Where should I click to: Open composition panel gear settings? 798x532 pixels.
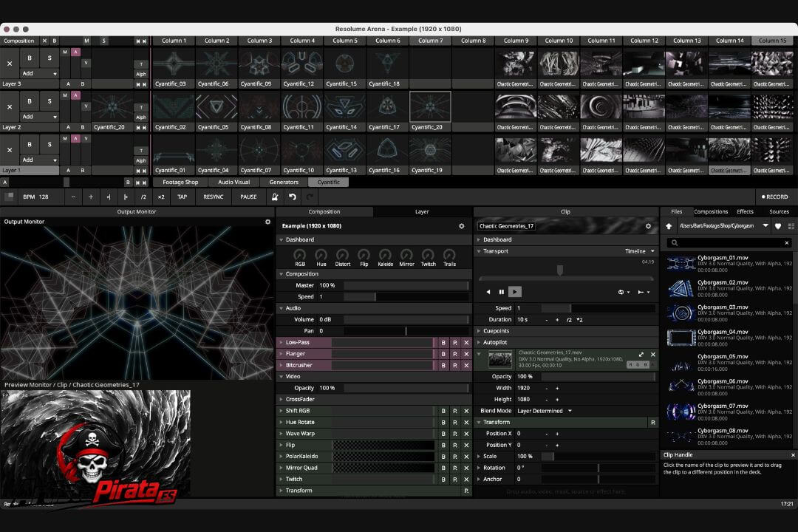click(x=462, y=226)
